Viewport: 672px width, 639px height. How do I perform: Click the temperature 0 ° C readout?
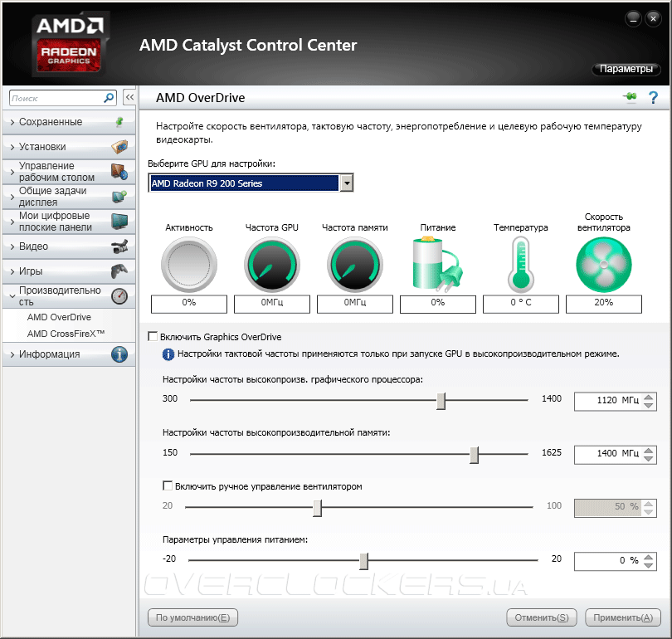tap(521, 303)
